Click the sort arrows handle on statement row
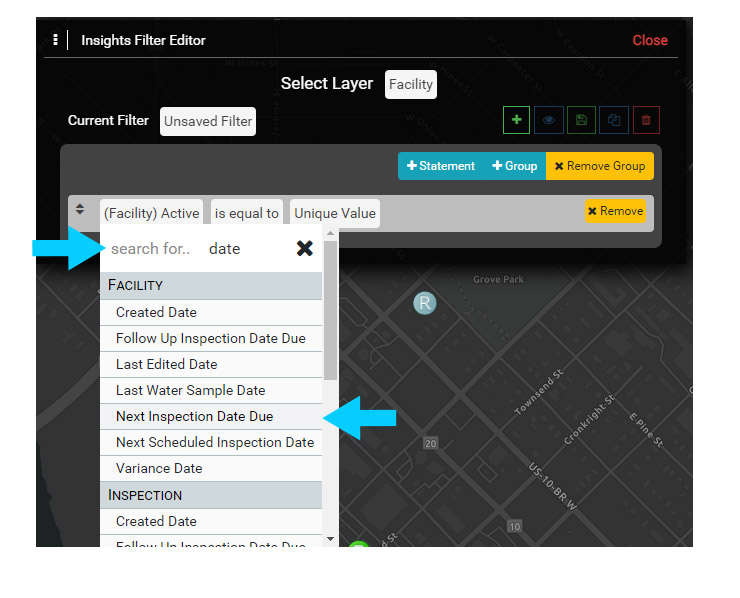 tap(79, 211)
